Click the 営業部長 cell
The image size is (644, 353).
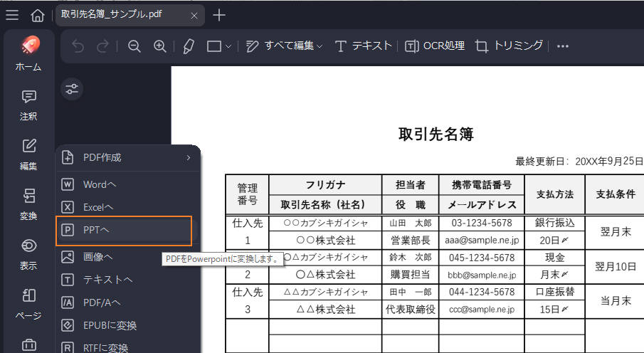point(411,241)
